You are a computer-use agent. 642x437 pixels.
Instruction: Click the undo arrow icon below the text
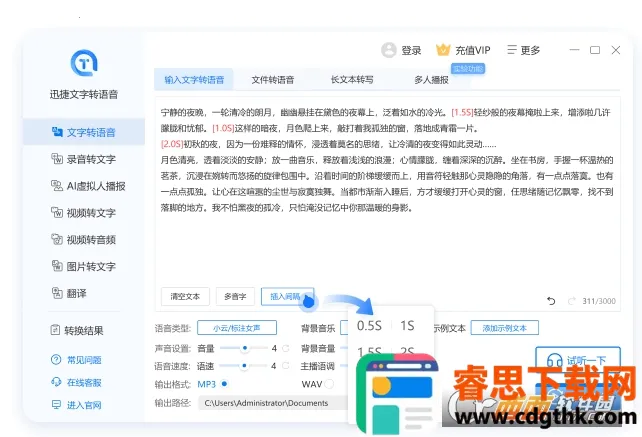[x=550, y=301]
